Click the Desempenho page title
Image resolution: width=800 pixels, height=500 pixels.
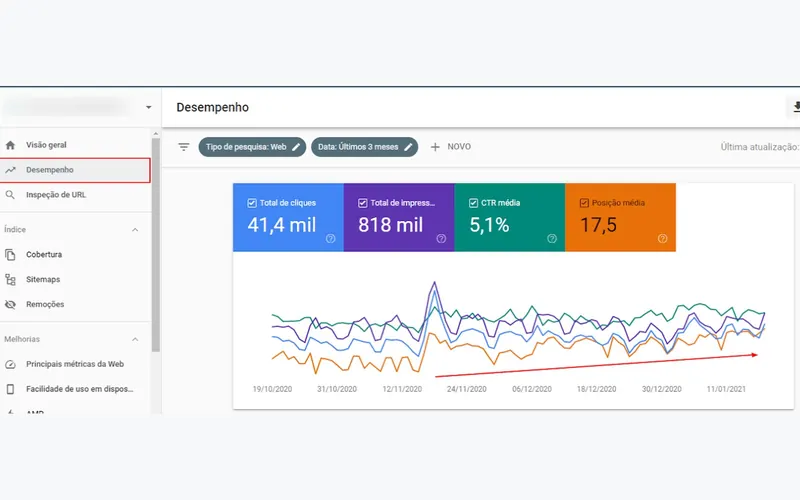click(x=213, y=107)
